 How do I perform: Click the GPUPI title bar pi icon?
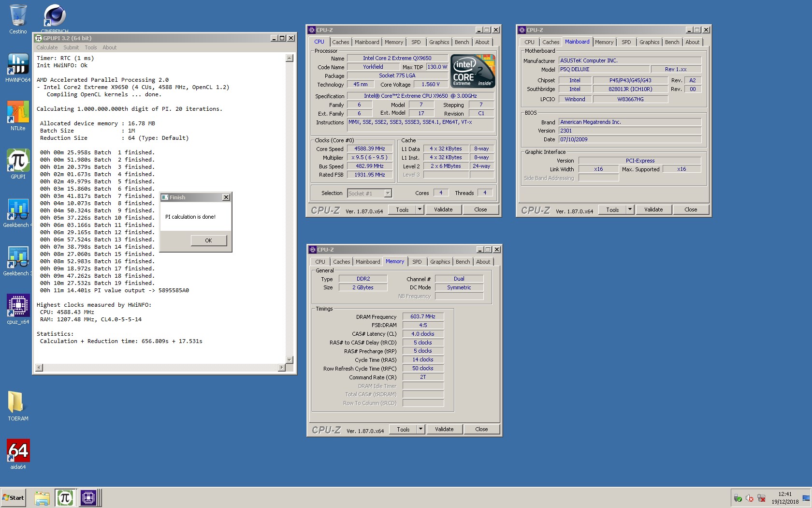pos(39,38)
